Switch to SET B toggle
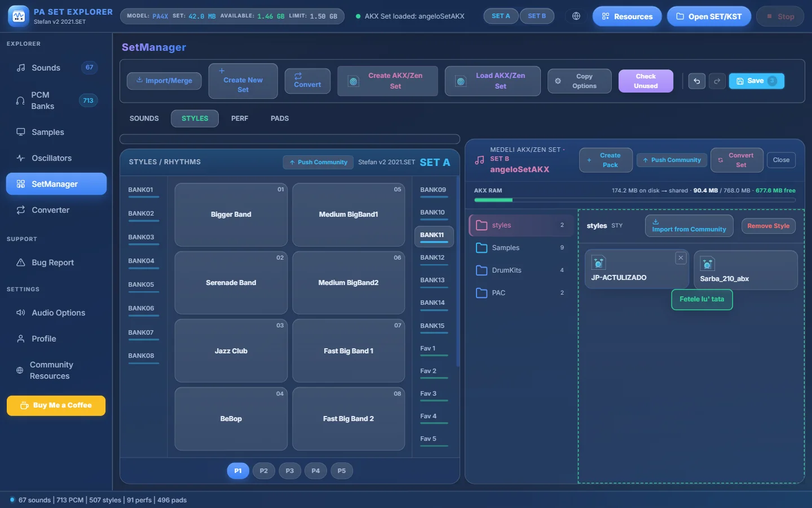This screenshot has height=508, width=812. tap(536, 16)
